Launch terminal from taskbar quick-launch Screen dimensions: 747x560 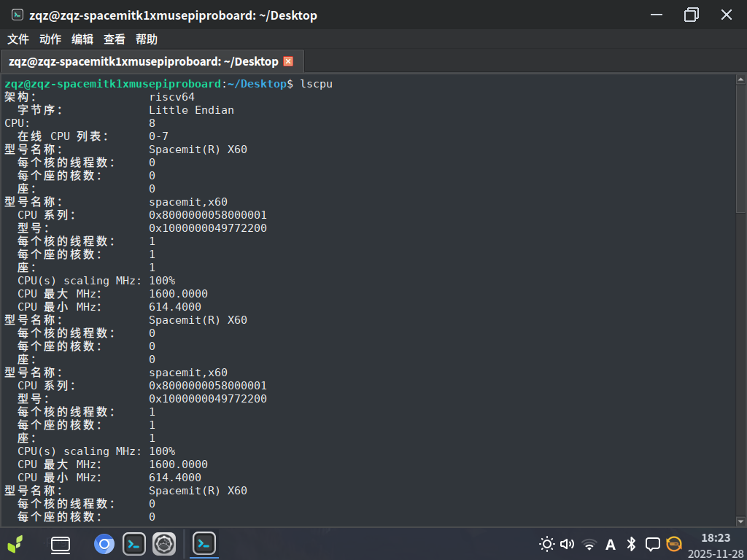point(134,544)
